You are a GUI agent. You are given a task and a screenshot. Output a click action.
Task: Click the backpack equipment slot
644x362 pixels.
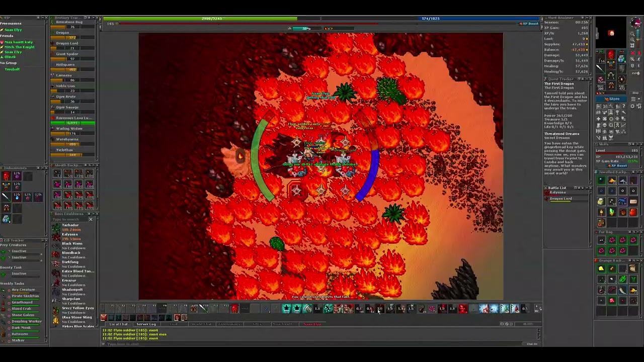pyautogui.click(x=621, y=60)
